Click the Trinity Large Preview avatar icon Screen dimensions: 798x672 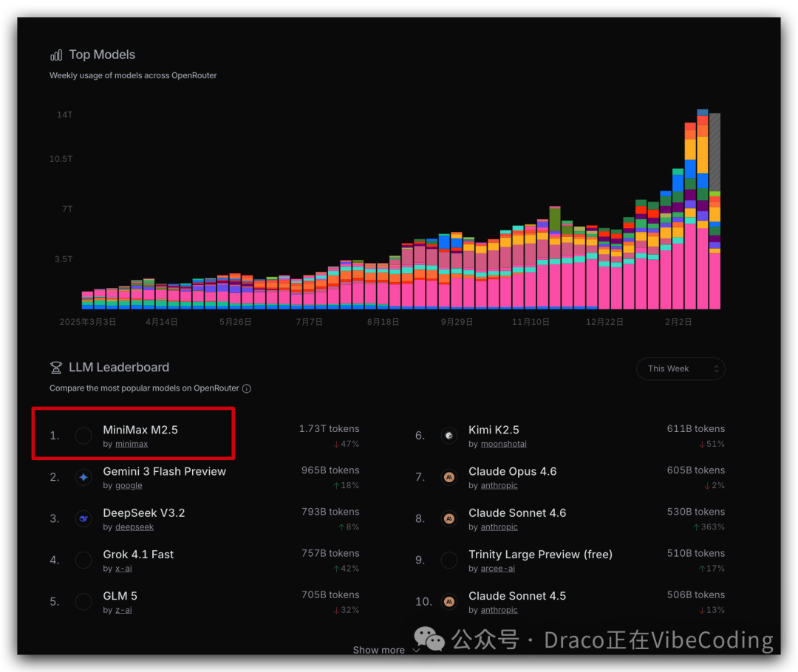(449, 560)
